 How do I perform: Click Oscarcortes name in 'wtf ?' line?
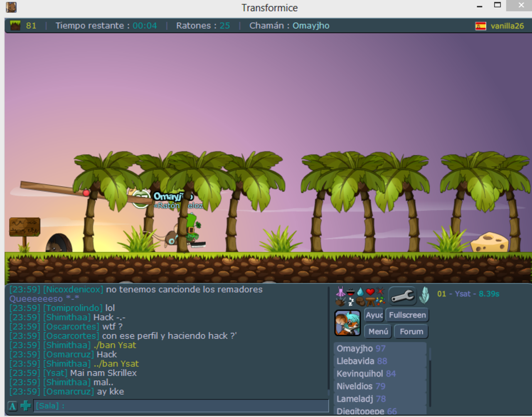click(71, 327)
